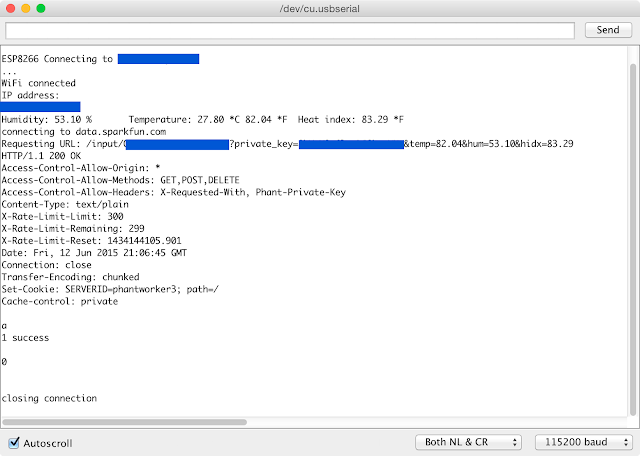Viewport: 640px width, 456px height.
Task: Click the 'ESP8266 Connecting to' line
Action: coord(57,59)
